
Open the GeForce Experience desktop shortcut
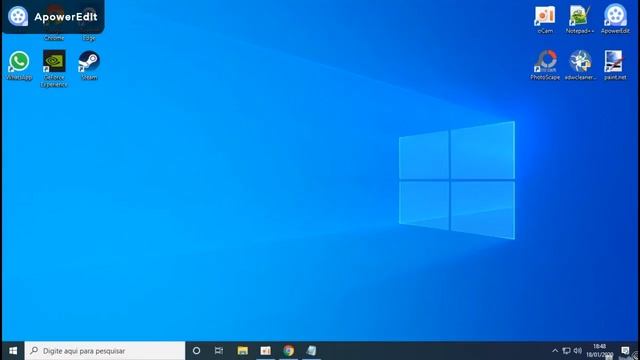[x=54, y=68]
